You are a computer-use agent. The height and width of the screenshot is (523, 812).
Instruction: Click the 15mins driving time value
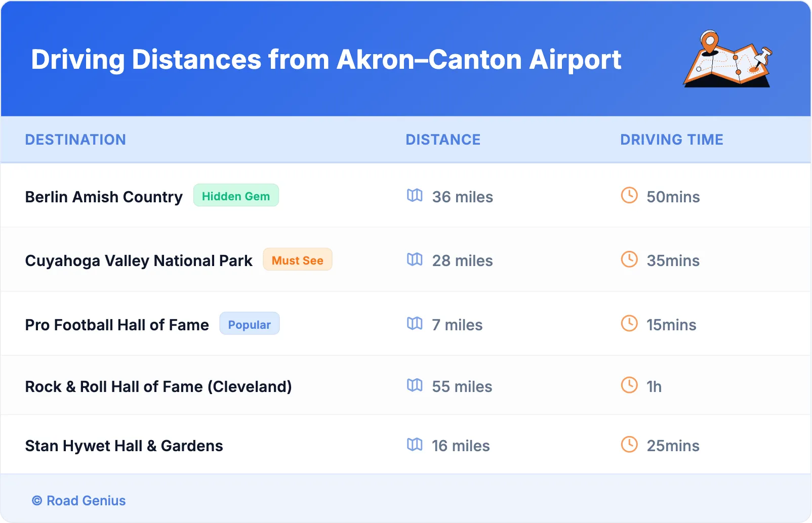pyautogui.click(x=671, y=325)
